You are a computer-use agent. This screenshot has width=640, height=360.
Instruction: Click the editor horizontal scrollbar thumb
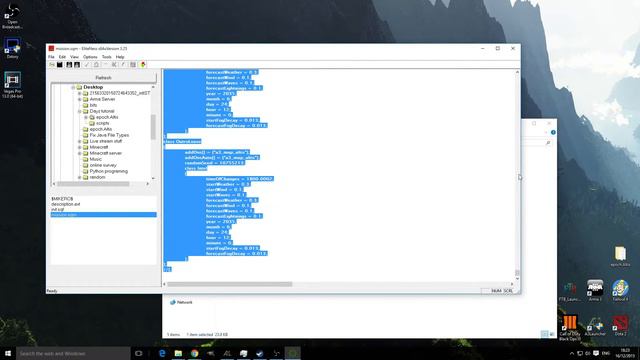pos(229,284)
